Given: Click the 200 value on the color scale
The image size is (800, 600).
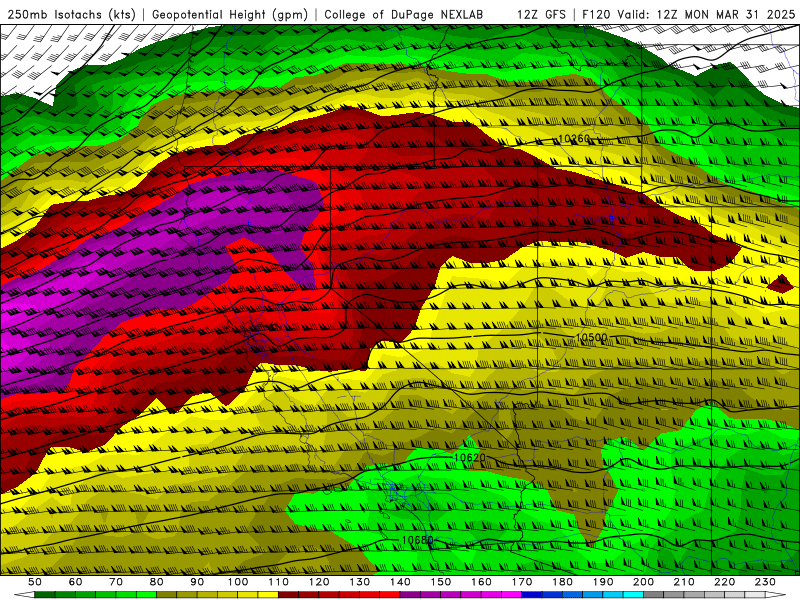Looking at the screenshot, I should pyautogui.click(x=644, y=582).
